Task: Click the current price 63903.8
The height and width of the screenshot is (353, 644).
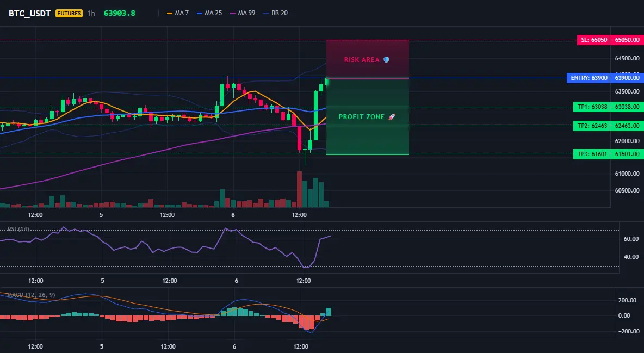Action: click(120, 13)
